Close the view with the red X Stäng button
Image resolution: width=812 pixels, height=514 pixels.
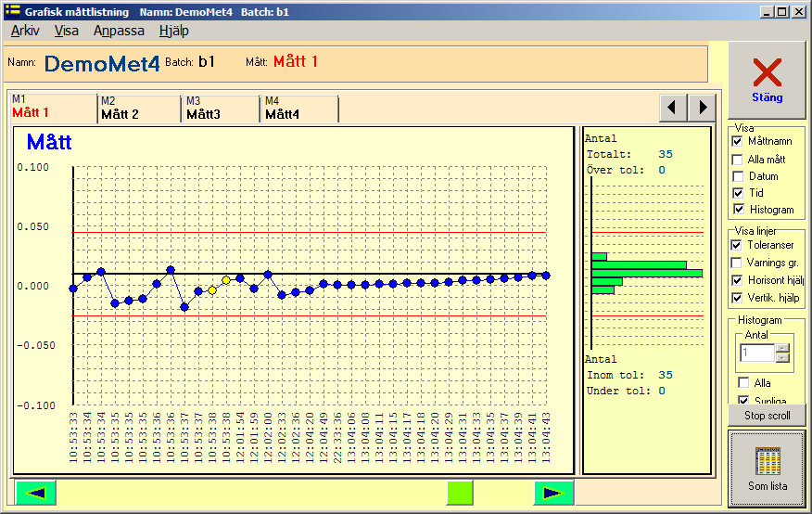pos(767,81)
